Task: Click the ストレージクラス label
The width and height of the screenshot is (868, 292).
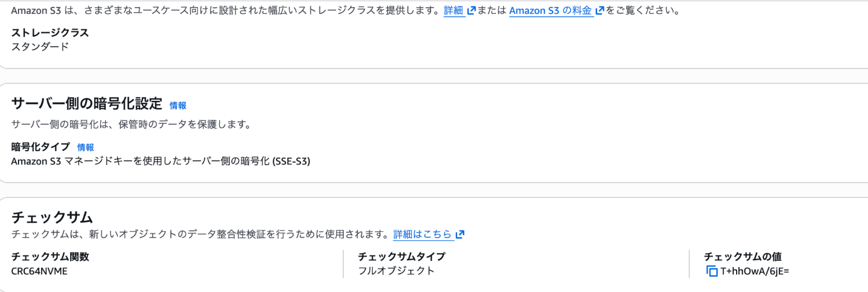Action: (50, 32)
